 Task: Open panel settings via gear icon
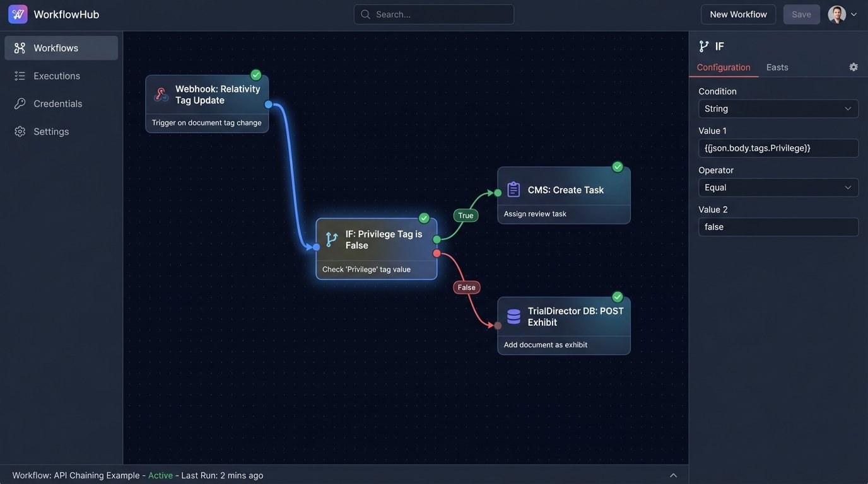click(x=853, y=67)
